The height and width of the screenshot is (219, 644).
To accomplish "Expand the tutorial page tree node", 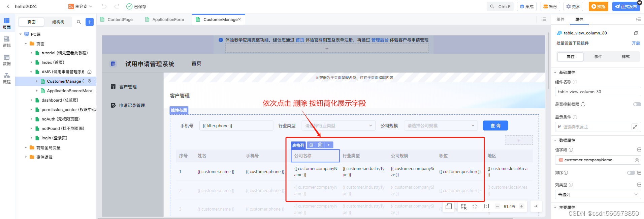I will click(x=31, y=53).
